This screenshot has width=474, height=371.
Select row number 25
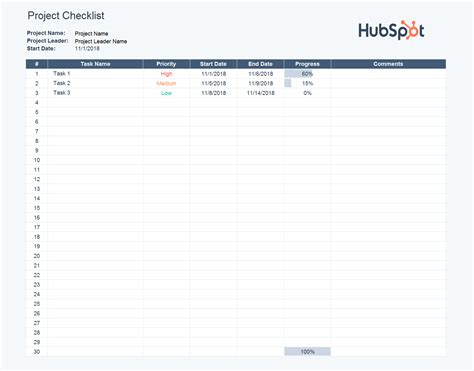37,304
